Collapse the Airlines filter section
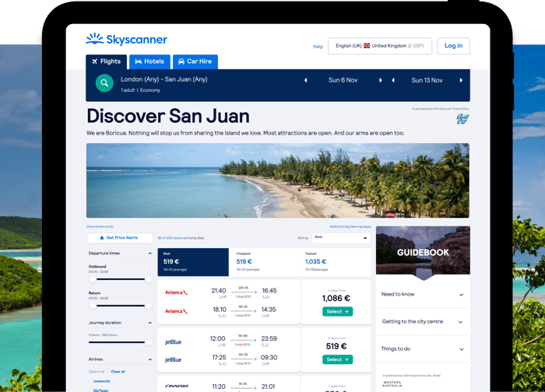 (x=149, y=359)
